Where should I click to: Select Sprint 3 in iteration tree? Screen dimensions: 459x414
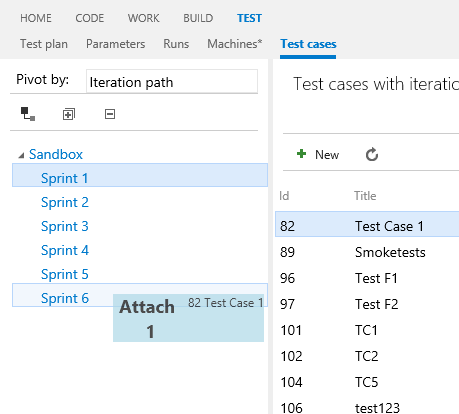pos(65,226)
